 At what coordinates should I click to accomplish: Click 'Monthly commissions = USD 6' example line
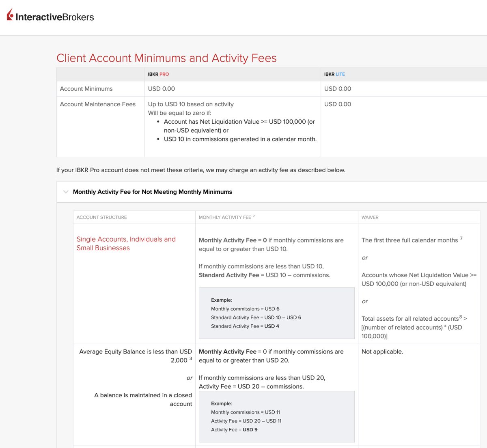(245, 309)
